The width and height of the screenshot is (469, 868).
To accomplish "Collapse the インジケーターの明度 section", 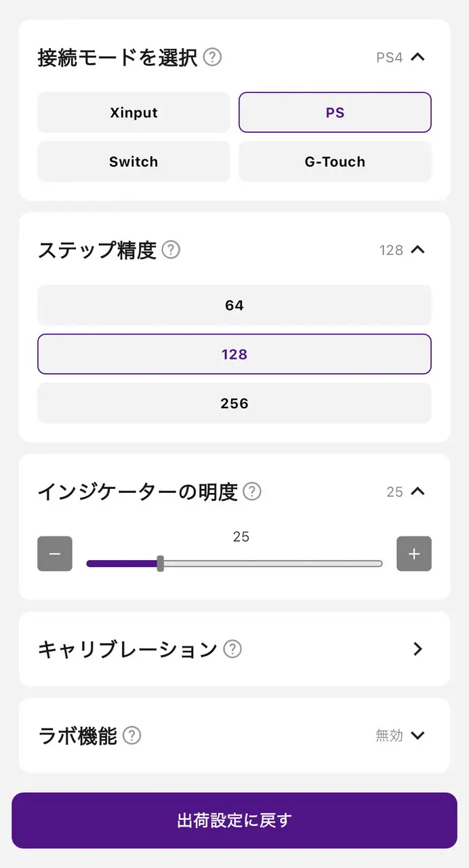I will (418, 491).
